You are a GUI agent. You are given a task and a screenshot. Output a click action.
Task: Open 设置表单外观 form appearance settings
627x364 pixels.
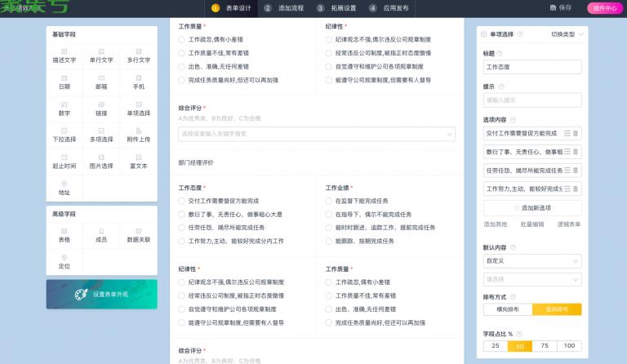(x=102, y=294)
